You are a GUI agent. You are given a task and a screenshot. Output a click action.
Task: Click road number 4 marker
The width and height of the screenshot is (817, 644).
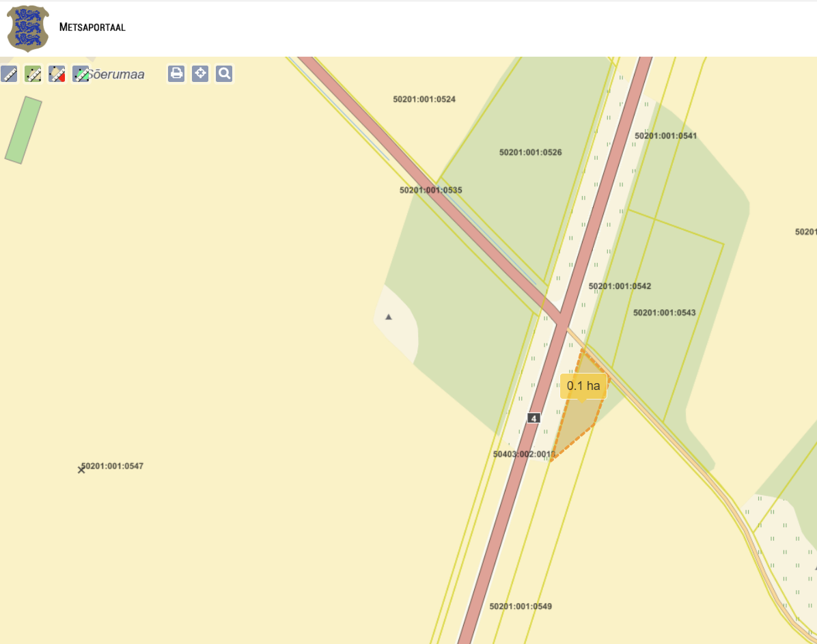pos(534,417)
